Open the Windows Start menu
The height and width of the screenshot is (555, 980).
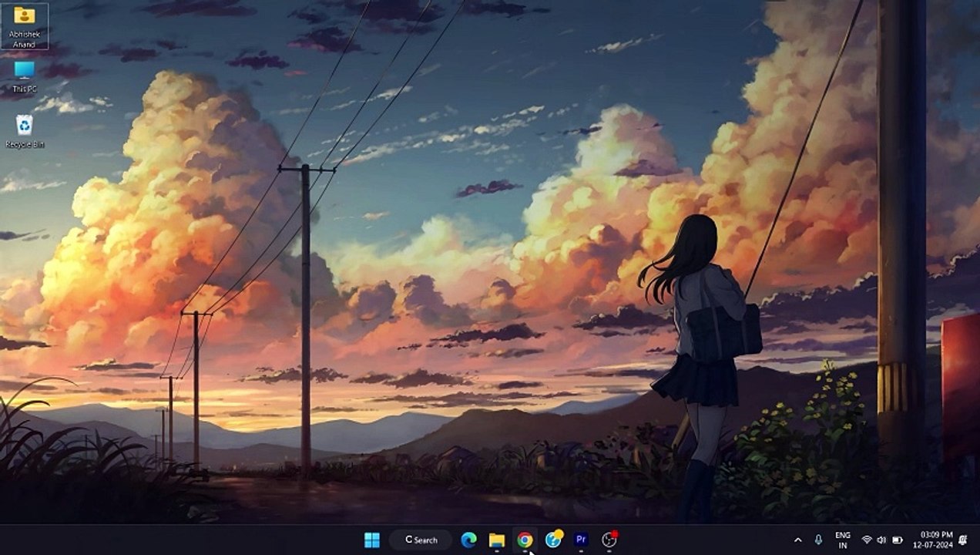[x=371, y=540]
